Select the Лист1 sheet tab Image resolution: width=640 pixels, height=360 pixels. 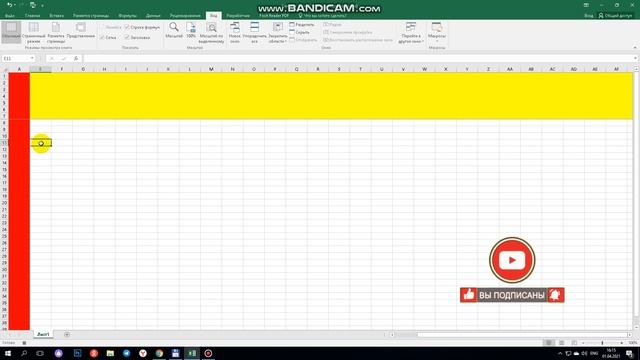point(43,334)
